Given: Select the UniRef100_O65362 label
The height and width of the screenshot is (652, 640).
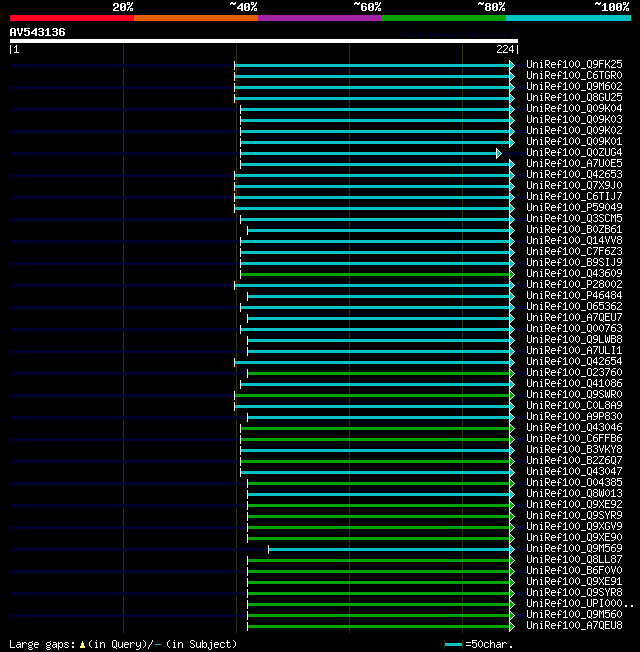Looking at the screenshot, I should tap(574, 306).
